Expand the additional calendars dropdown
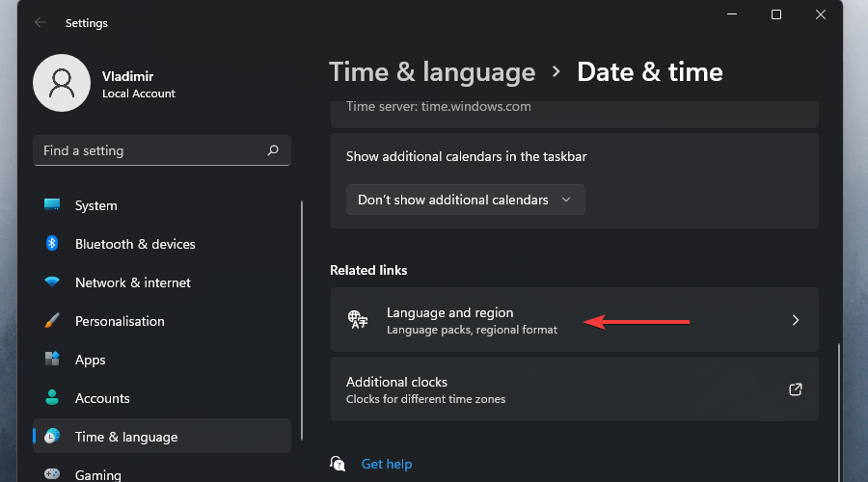Screen dimensions: 868x482 pos(465,200)
